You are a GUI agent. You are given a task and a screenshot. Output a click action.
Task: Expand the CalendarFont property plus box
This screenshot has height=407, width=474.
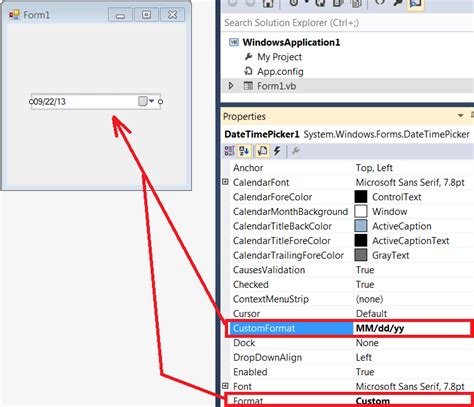[x=225, y=182]
